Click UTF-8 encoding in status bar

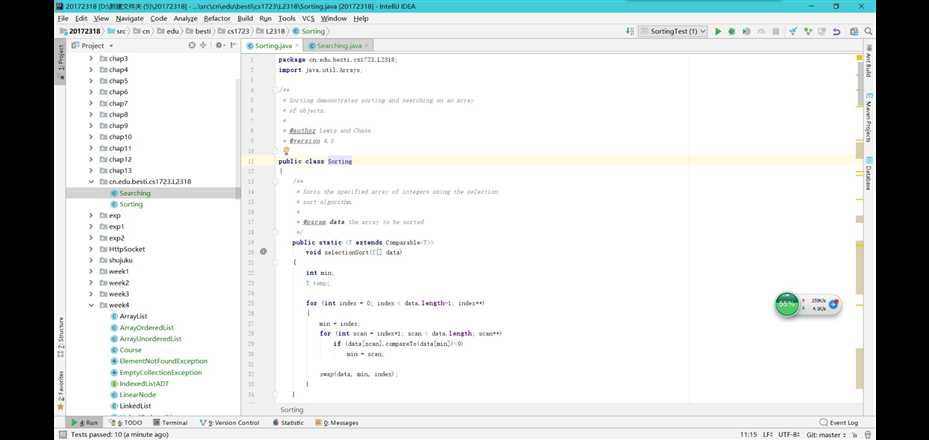pyautogui.click(x=789, y=435)
